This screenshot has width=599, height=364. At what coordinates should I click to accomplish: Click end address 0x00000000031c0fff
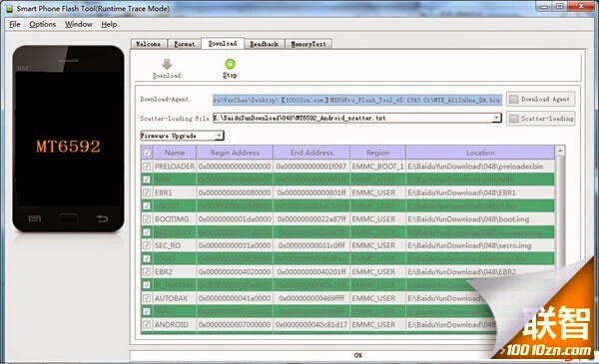[x=311, y=245]
